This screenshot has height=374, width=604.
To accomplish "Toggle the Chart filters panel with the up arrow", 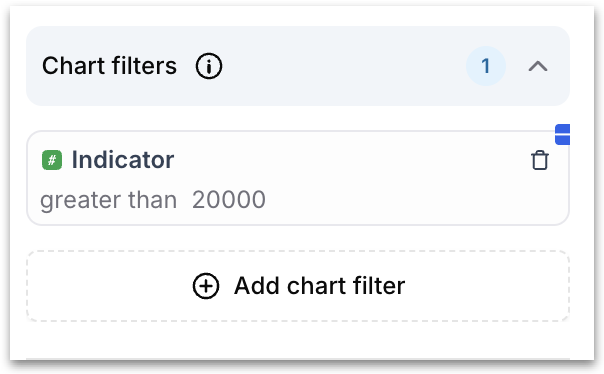I will pyautogui.click(x=538, y=66).
